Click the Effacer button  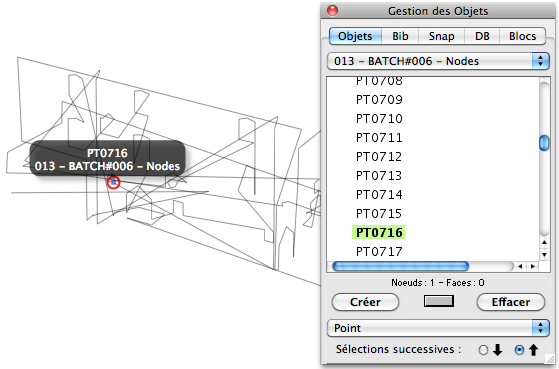(x=511, y=302)
